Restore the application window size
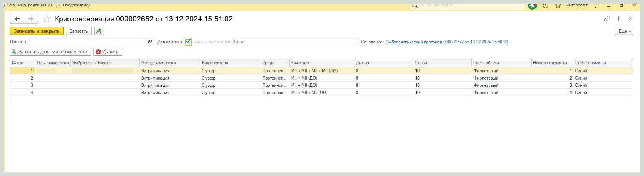Viewport: 644px width, 176px height. [x=622, y=5]
